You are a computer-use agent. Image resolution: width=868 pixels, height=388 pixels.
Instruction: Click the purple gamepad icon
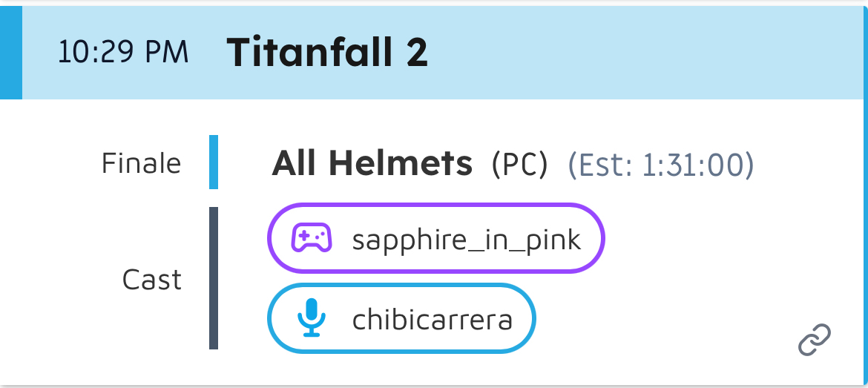pyautogui.click(x=311, y=239)
